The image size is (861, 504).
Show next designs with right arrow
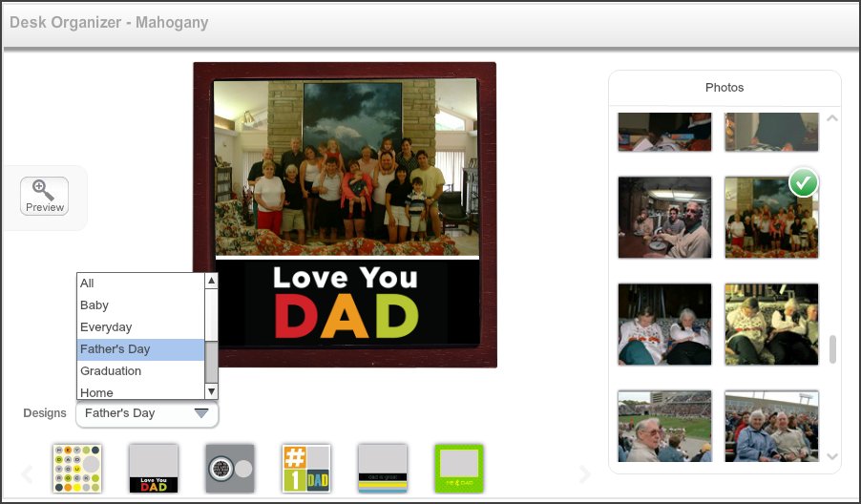pos(584,473)
